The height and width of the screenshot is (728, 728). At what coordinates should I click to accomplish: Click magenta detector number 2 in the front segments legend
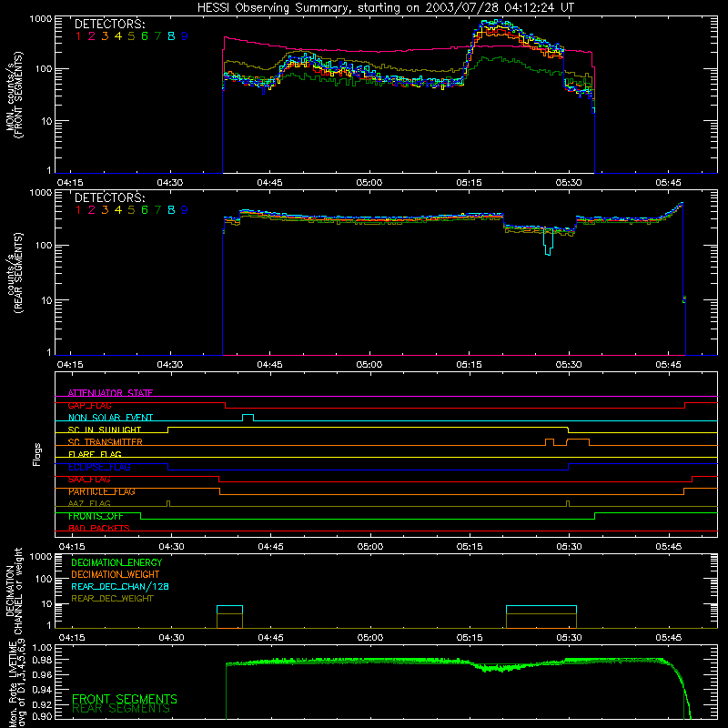pyautogui.click(x=92, y=36)
